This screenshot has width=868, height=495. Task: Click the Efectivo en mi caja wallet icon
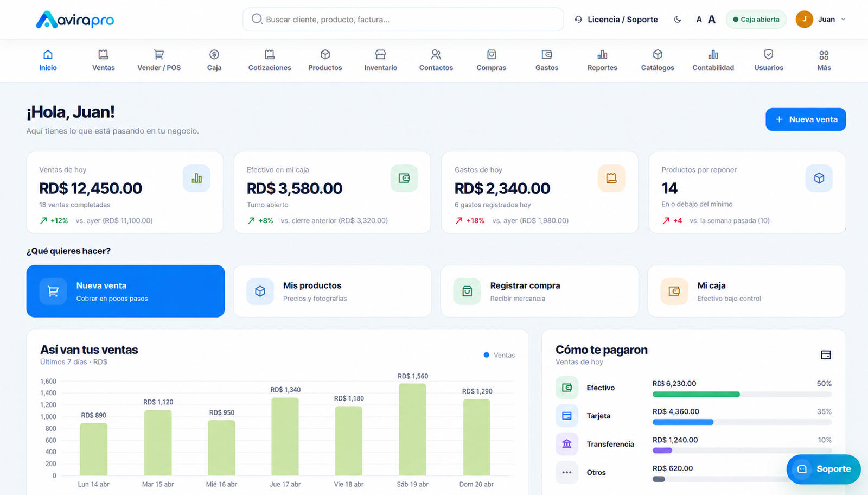point(404,178)
